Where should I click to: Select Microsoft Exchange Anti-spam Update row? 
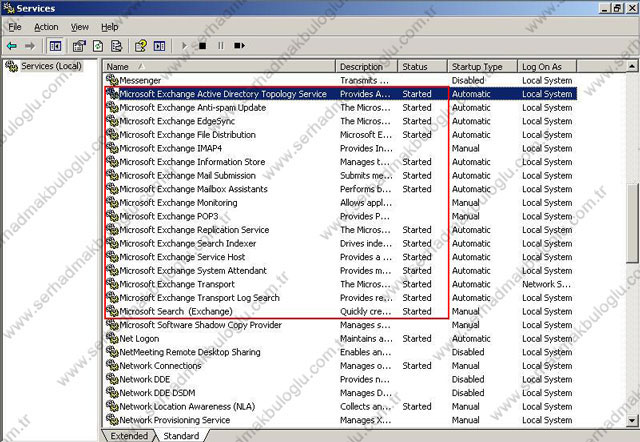(340, 107)
